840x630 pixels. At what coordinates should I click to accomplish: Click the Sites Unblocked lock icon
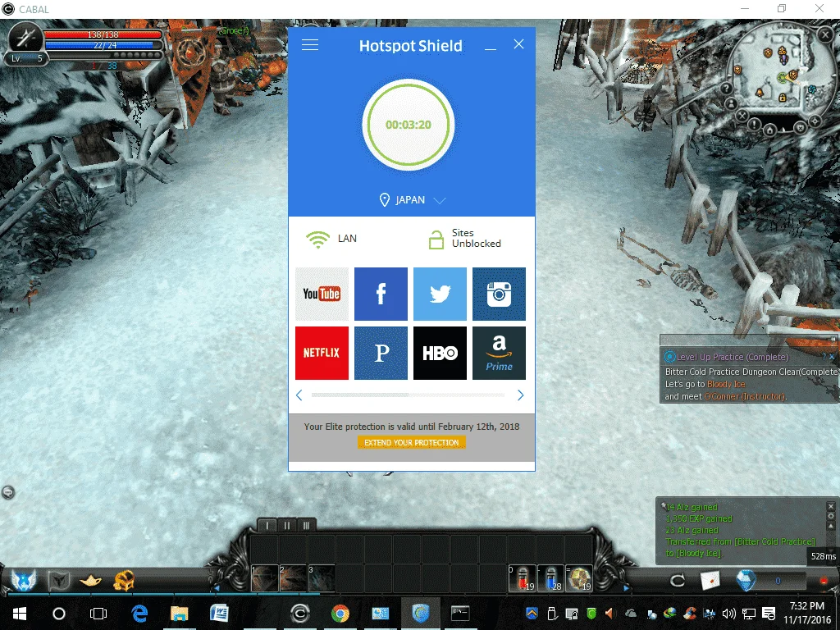pos(436,240)
